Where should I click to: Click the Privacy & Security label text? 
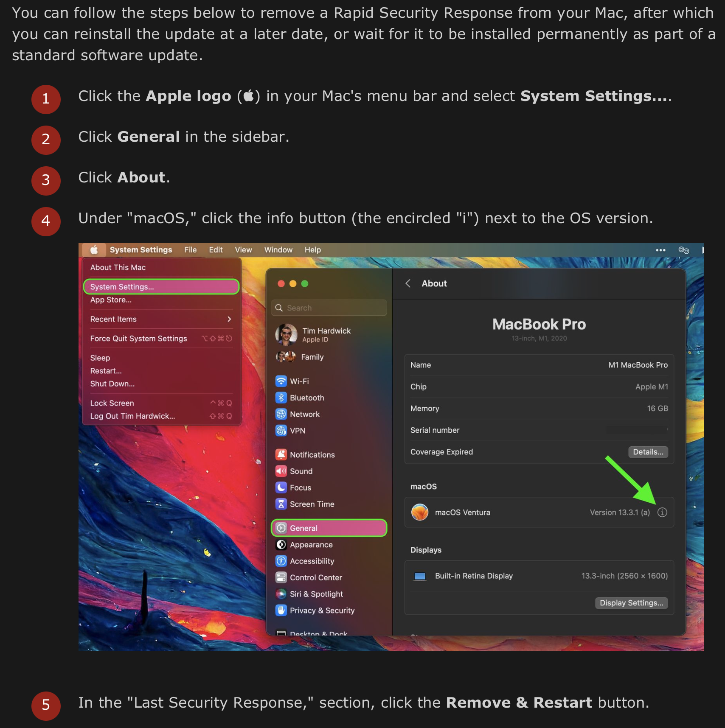[322, 610]
